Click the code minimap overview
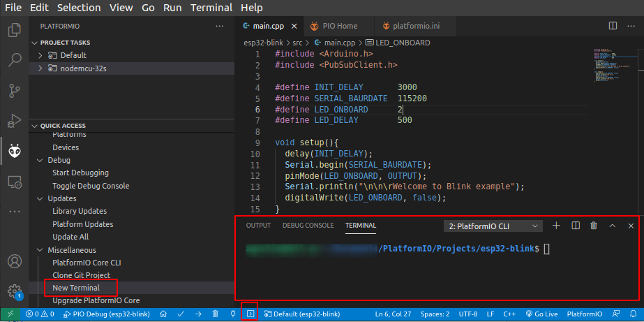 click(615, 66)
